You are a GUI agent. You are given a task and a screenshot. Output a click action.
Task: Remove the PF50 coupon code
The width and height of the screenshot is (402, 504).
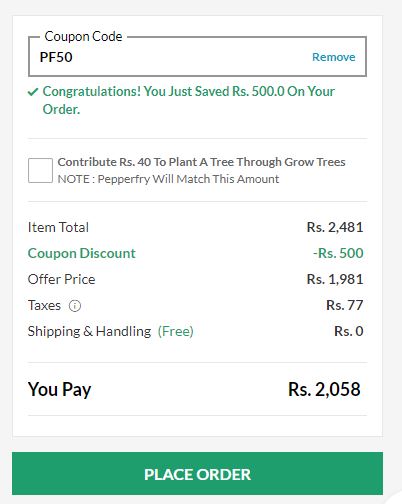(x=334, y=57)
